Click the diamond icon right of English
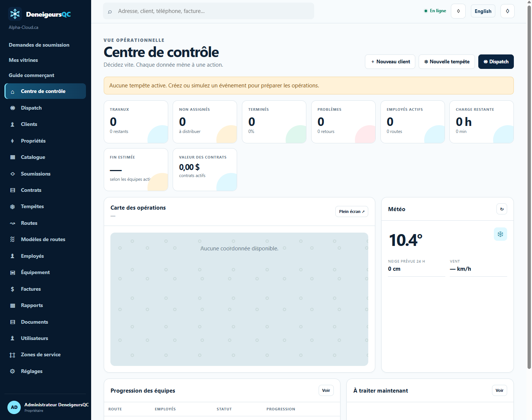The height and width of the screenshot is (420, 532). point(507,11)
